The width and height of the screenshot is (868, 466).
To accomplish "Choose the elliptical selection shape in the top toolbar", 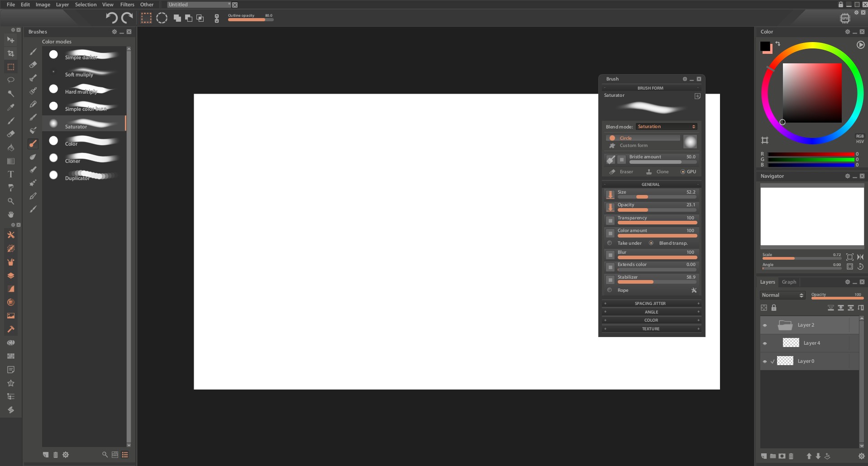I will pyautogui.click(x=162, y=18).
